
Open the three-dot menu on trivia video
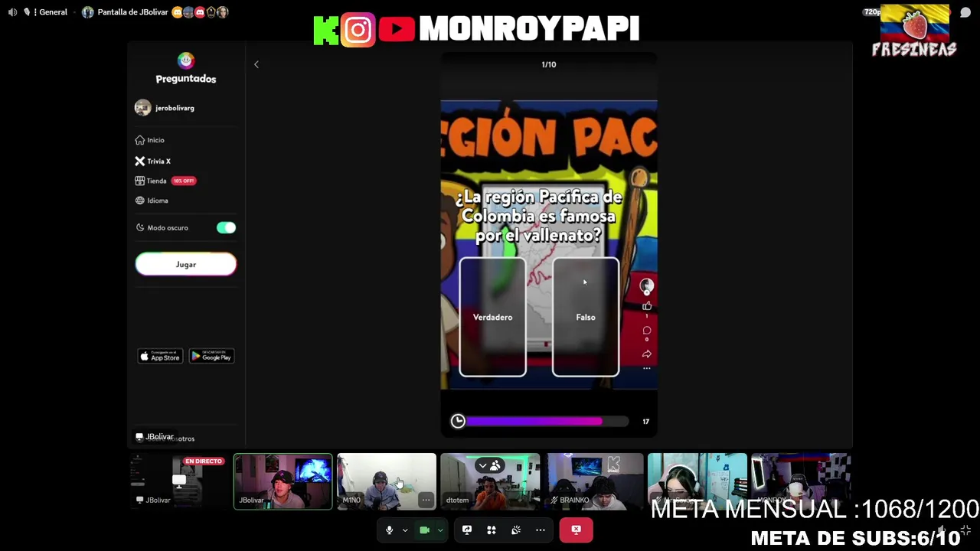click(647, 369)
